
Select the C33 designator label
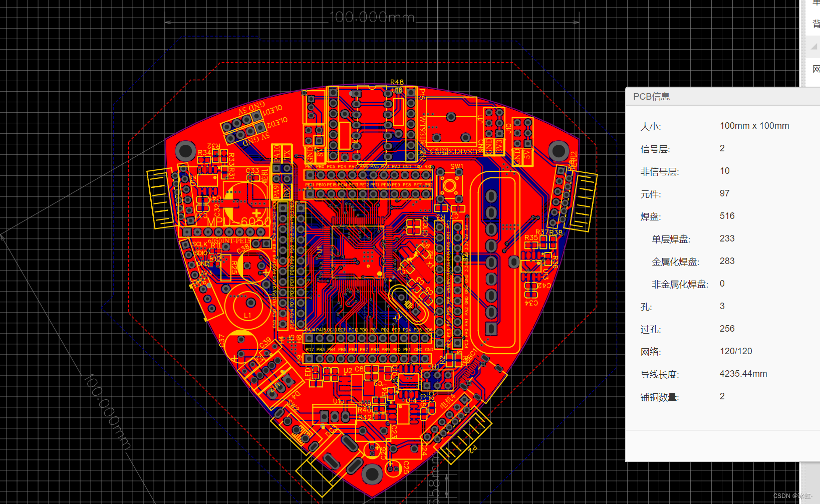click(x=252, y=171)
